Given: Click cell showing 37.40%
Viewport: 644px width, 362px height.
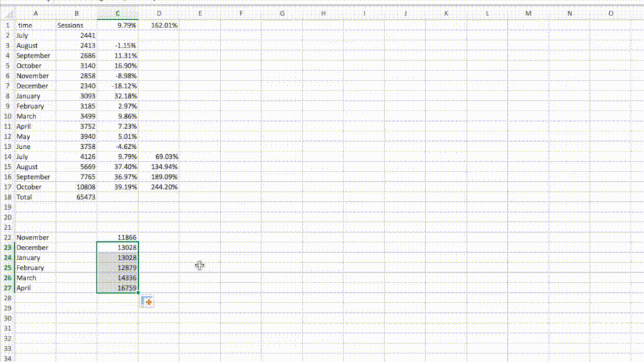Looking at the screenshot, I should pyautogui.click(x=117, y=167).
